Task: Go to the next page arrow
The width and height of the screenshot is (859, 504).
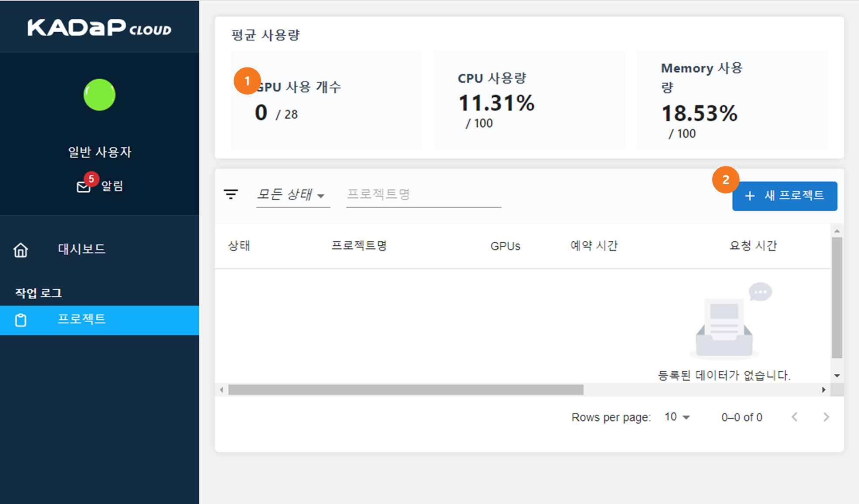Action: 826,417
